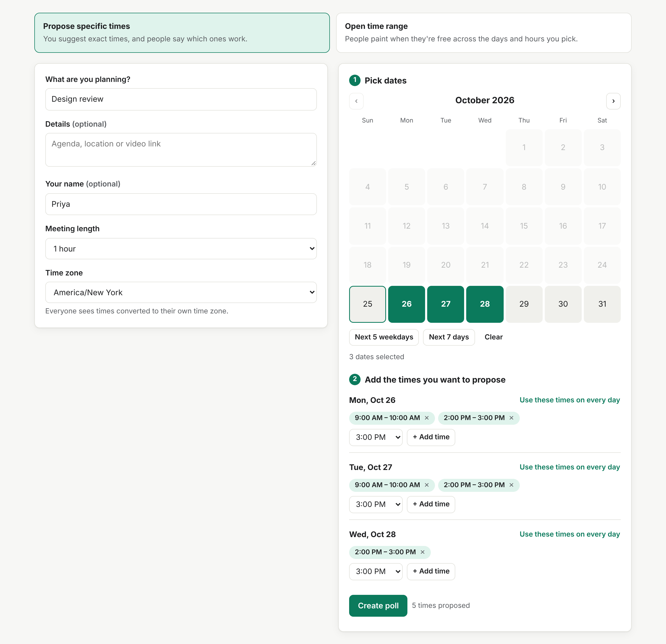The width and height of the screenshot is (666, 644).
Task: Click into the Details textarea
Action: 181,150
